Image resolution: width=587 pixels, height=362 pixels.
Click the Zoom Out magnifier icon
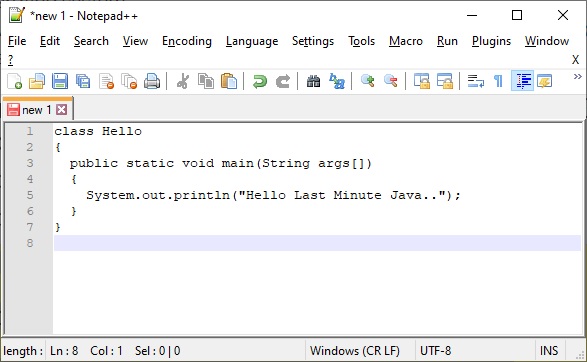click(x=390, y=81)
